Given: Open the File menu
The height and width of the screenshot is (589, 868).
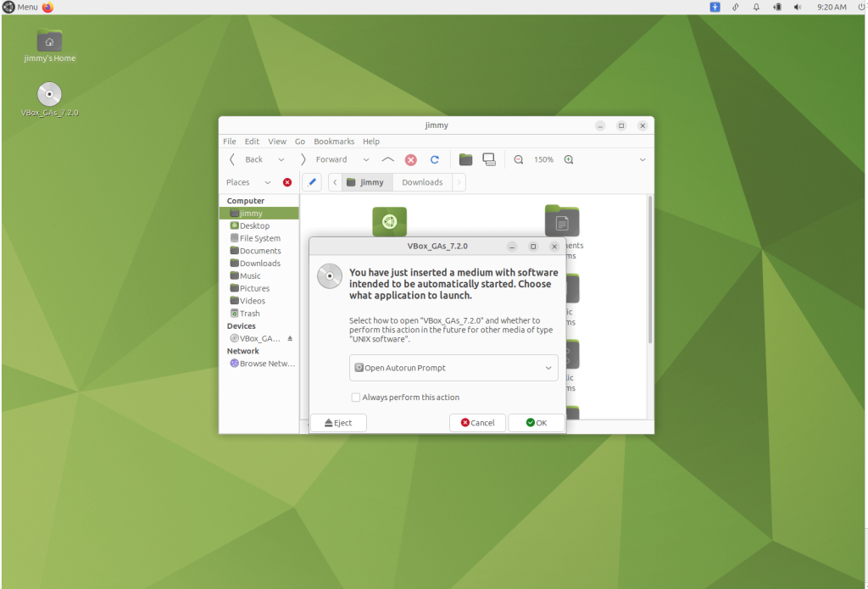Looking at the screenshot, I should (229, 142).
